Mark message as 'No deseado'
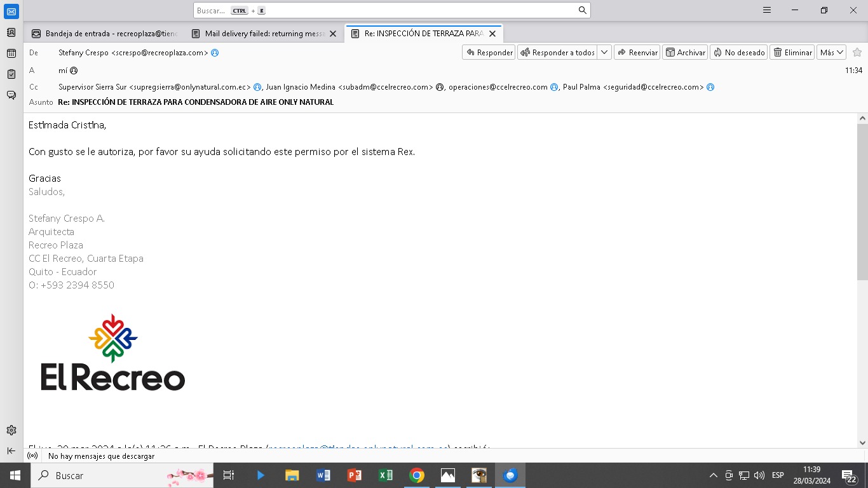 (x=738, y=53)
